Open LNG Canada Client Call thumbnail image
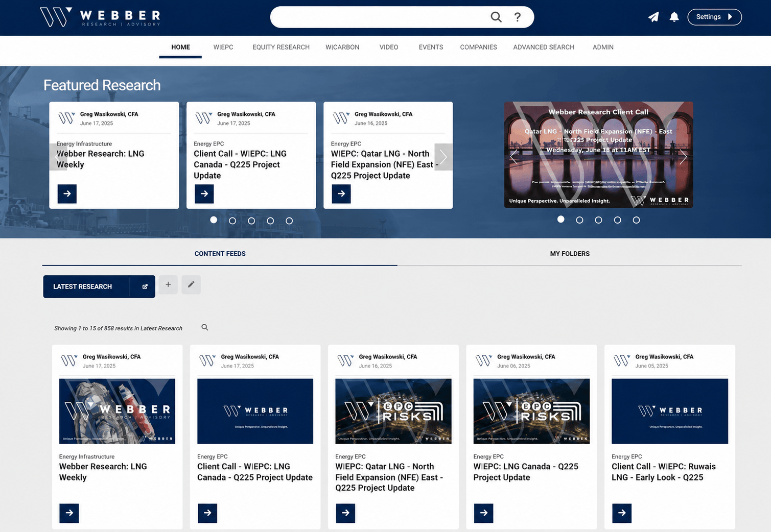 click(255, 412)
